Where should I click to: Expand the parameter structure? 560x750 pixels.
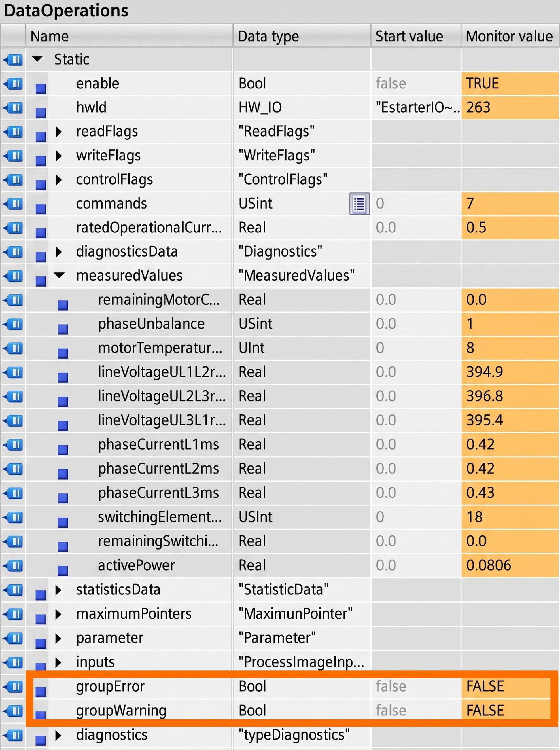[59, 638]
